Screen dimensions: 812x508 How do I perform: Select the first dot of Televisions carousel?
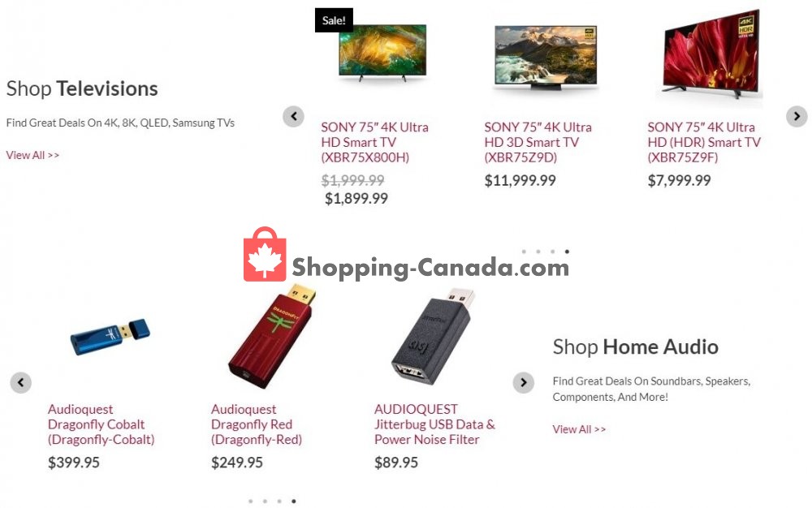click(524, 252)
